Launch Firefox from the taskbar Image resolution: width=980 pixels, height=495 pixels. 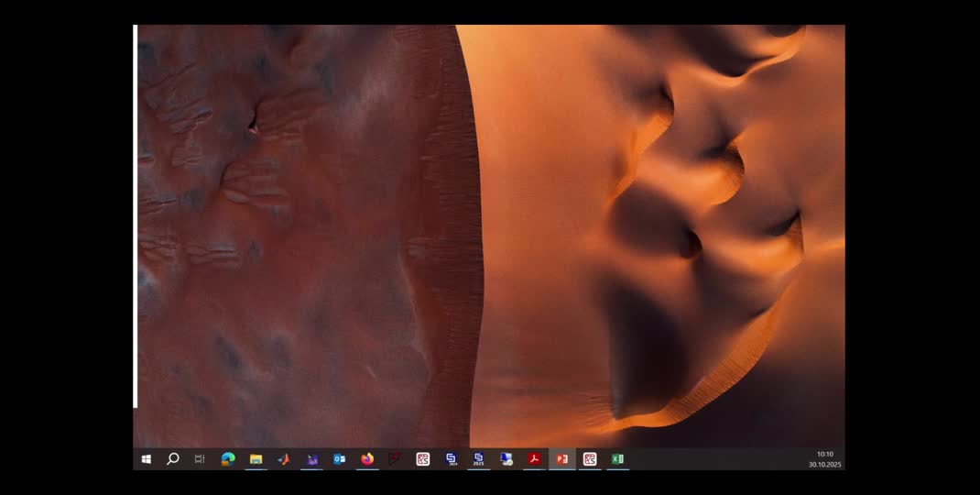pyautogui.click(x=367, y=459)
